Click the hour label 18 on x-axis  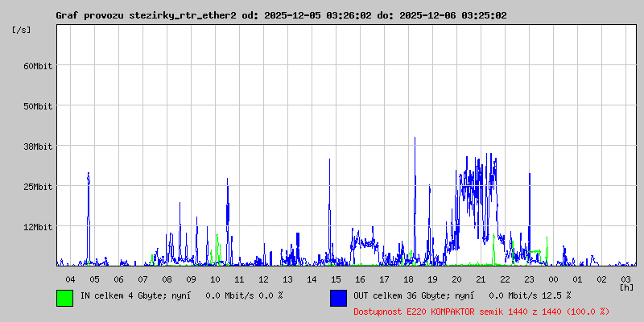[408, 279]
